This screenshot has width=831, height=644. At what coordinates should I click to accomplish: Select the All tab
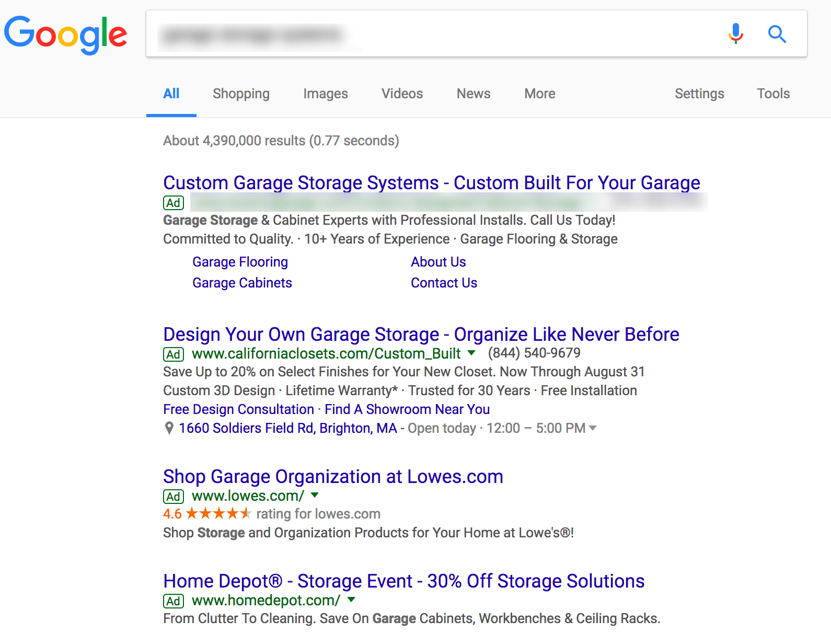click(171, 94)
